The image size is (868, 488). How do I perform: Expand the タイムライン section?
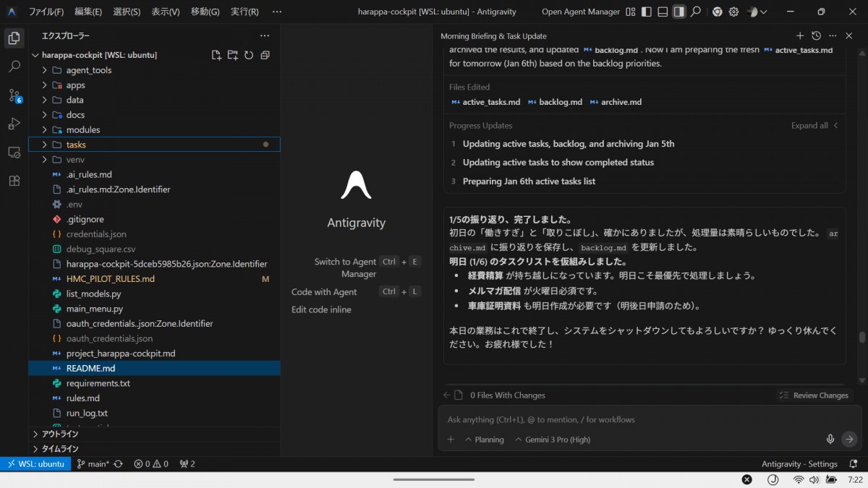point(60,449)
